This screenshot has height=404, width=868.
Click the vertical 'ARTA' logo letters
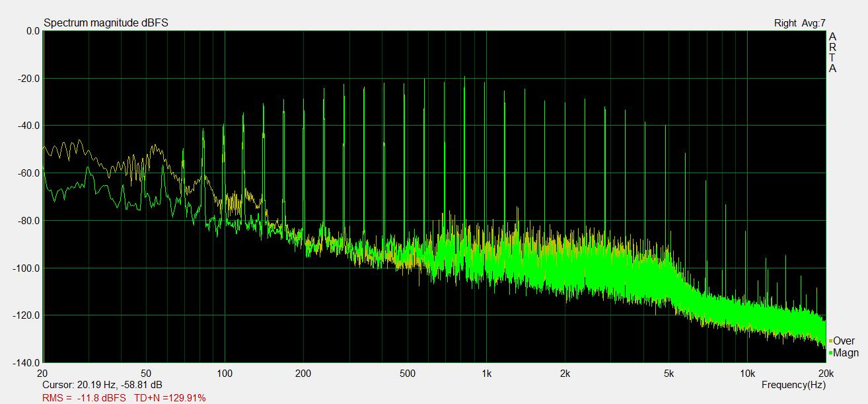pos(833,52)
